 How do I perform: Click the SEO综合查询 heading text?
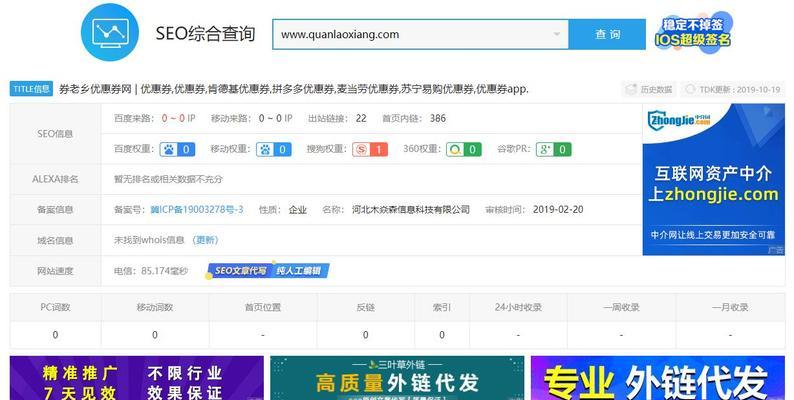pyautogui.click(x=205, y=34)
